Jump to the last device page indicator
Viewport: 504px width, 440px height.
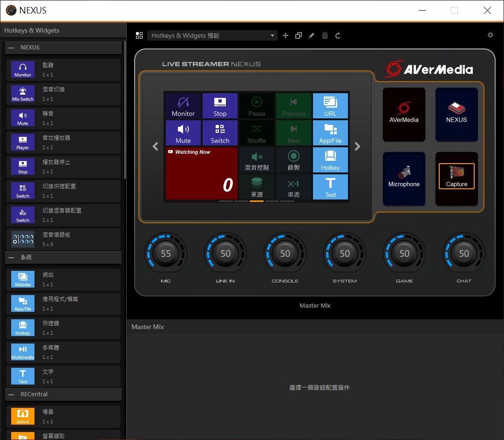point(287,201)
